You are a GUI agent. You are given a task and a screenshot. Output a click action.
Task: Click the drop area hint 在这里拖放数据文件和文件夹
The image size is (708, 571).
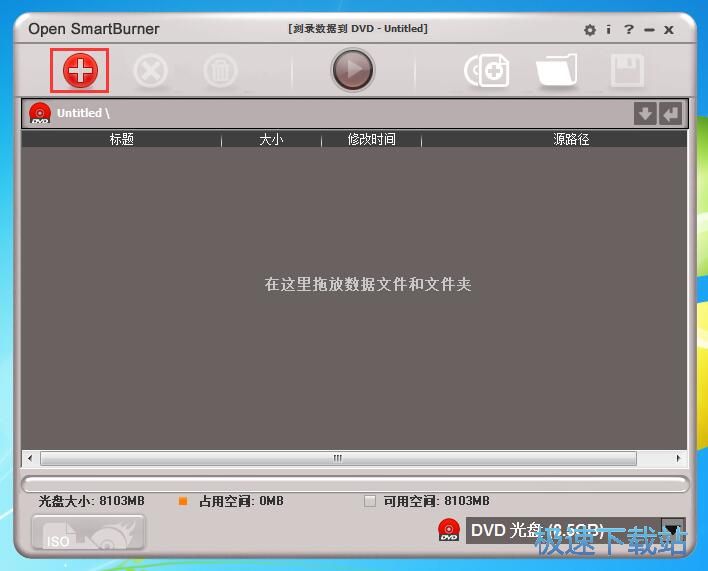pyautogui.click(x=368, y=284)
